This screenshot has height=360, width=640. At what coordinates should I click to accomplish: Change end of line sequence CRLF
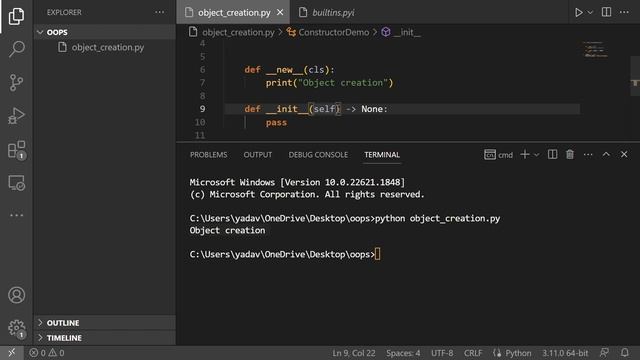coord(473,353)
